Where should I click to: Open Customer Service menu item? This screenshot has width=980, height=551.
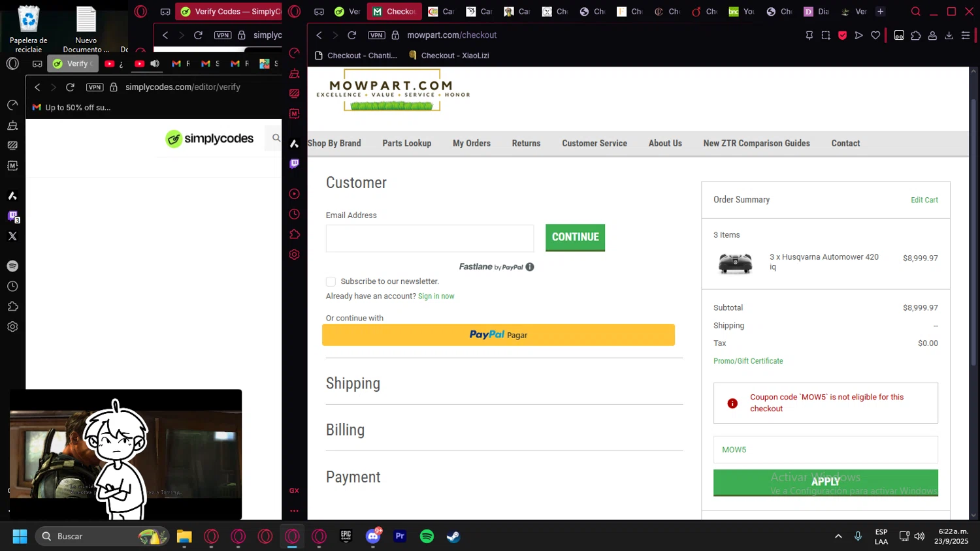[594, 143]
